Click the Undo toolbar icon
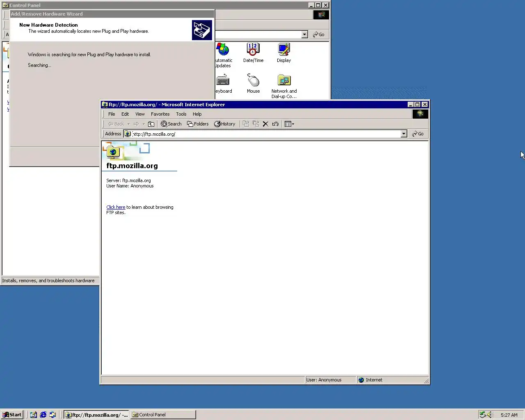This screenshot has width=525, height=420. click(275, 124)
